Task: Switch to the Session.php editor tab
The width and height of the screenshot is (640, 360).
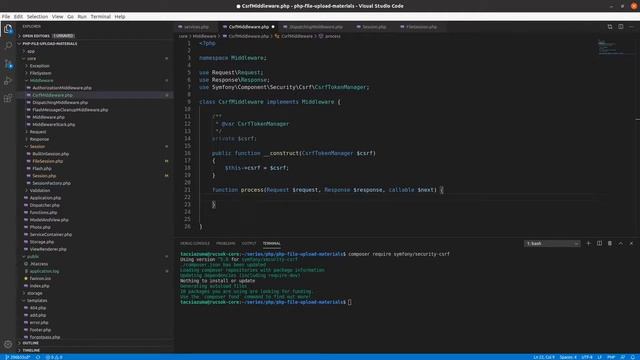Action: pos(373,27)
